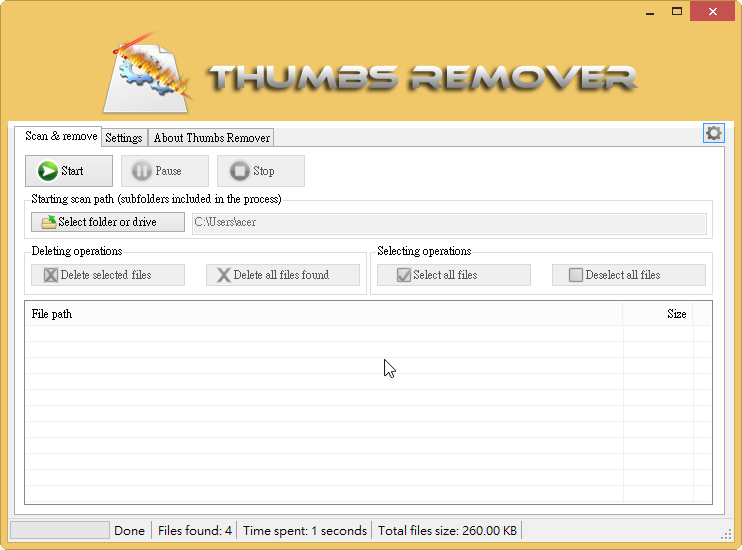The width and height of the screenshot is (742, 550).
Task: Click Select folder or drive button
Action: [x=108, y=222]
